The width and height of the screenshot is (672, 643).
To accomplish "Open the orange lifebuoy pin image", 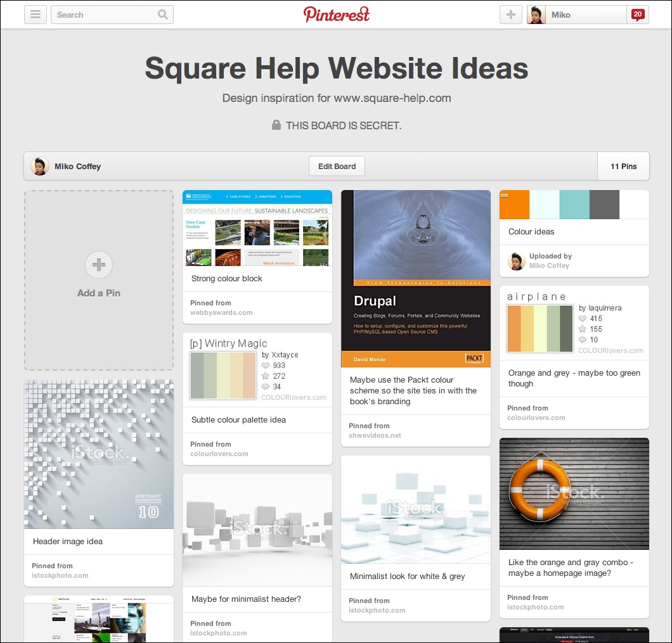I will coord(574,493).
